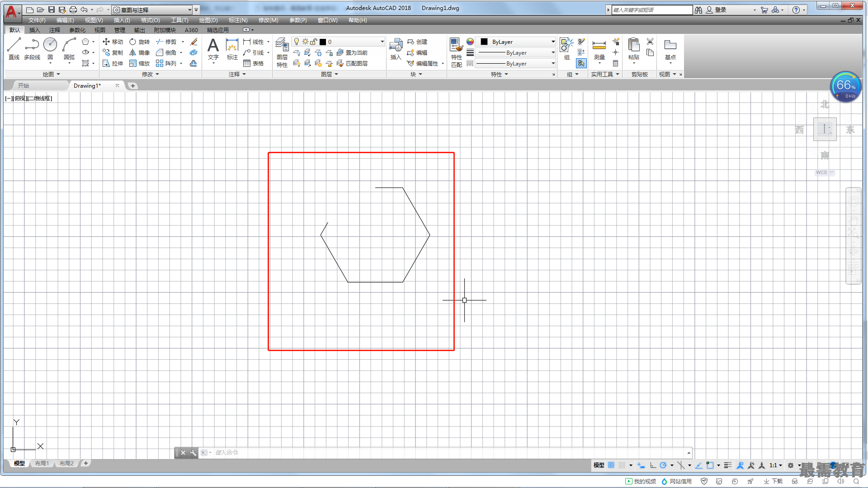Viewport: 868px width, 488px height.
Task: Click 匹配图层 button
Action: coord(352,63)
